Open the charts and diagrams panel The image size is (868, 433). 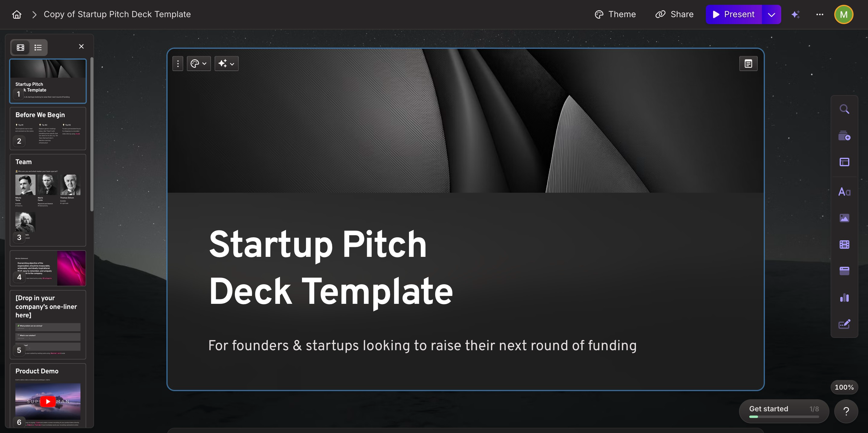tap(844, 297)
